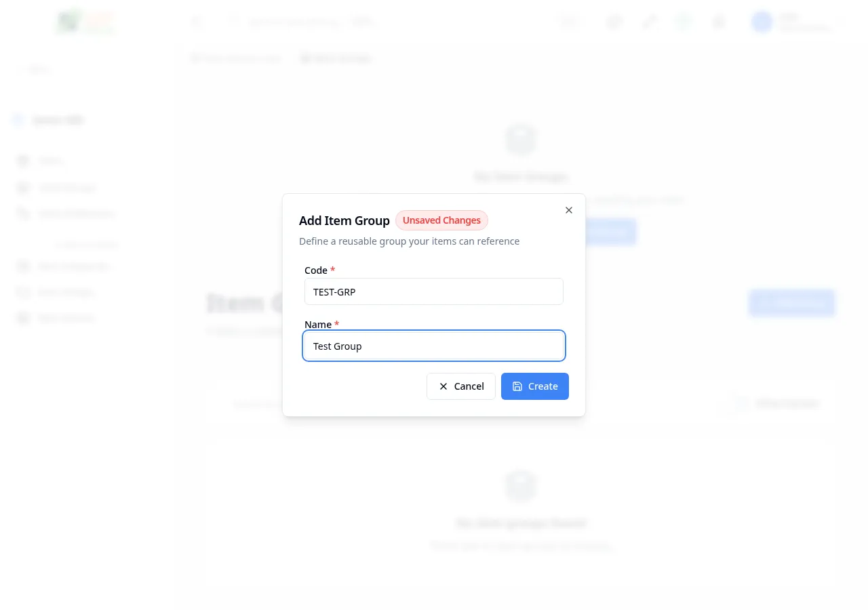Click the Create button to save the group

(x=535, y=386)
